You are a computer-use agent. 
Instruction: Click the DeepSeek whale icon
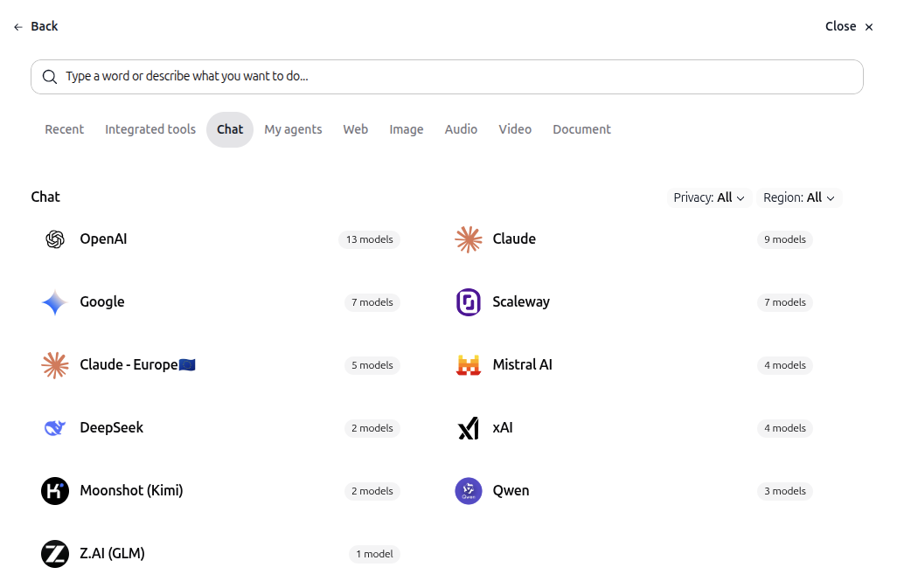pyautogui.click(x=55, y=428)
